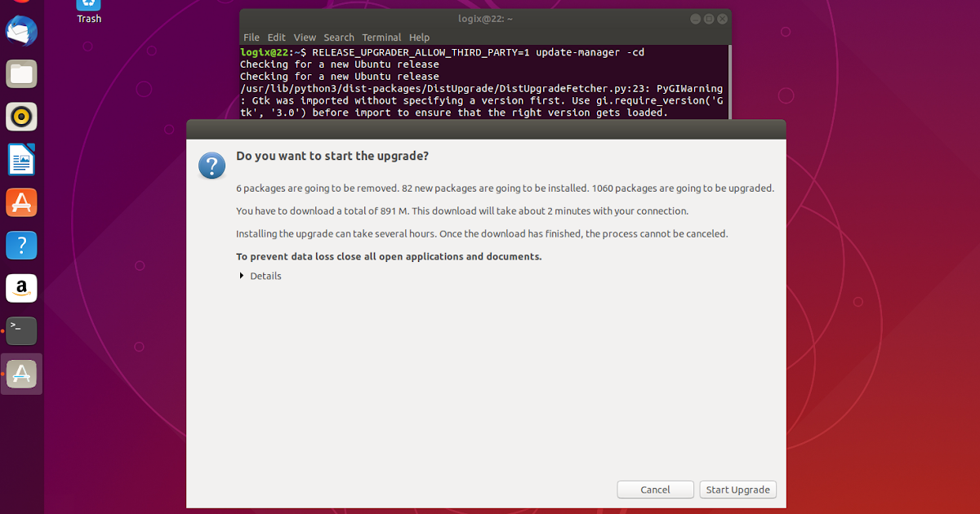The width and height of the screenshot is (980, 514).
Task: Open the Trash on the desktop
Action: click(x=87, y=8)
